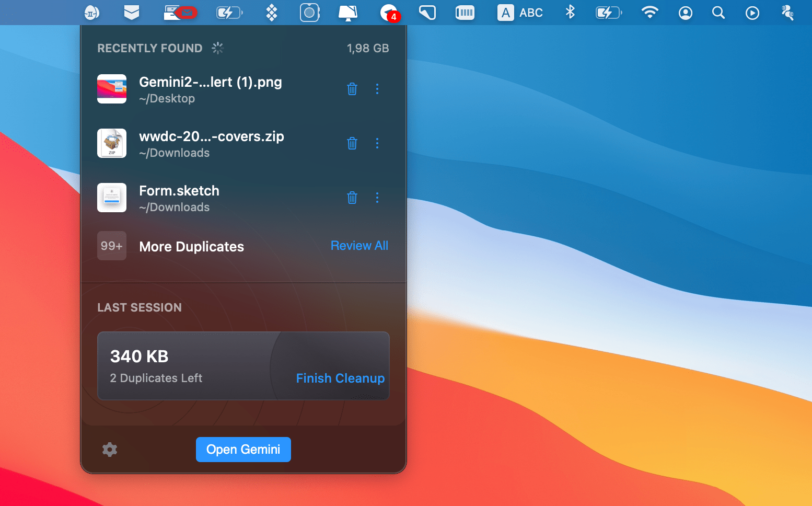Open the play circle menu bar icon
The width and height of the screenshot is (812, 506).
pyautogui.click(x=752, y=13)
